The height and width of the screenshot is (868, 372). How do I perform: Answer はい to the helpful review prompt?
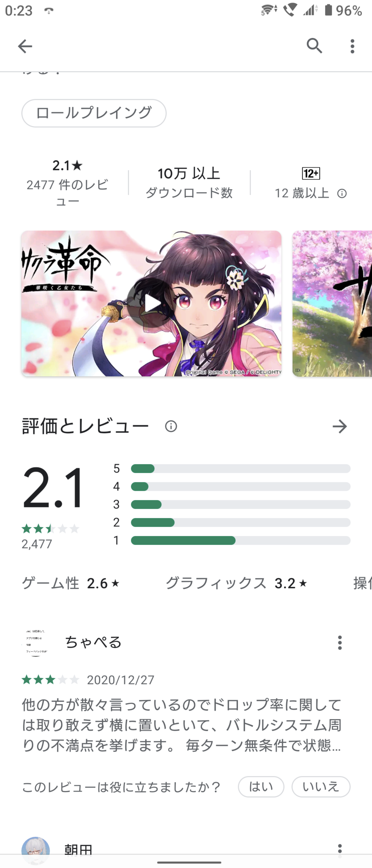click(x=261, y=787)
